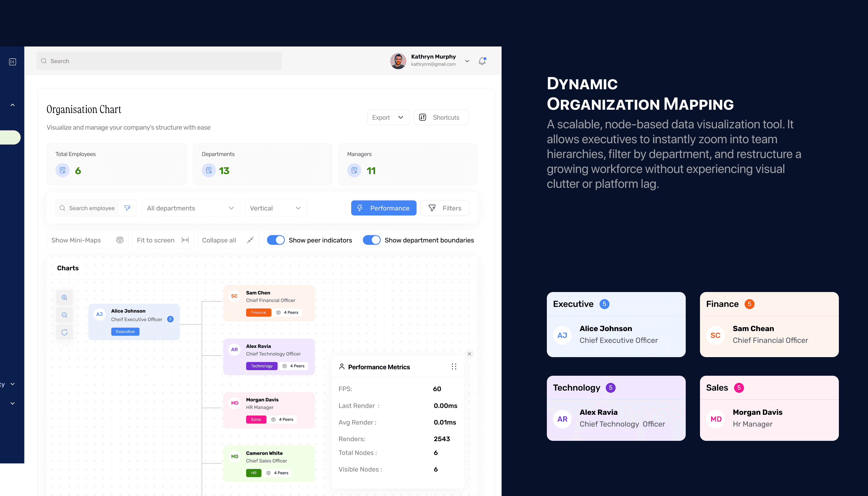Screen dimensions: 868x496
Task: Click Collapse all option
Action: (x=228, y=240)
